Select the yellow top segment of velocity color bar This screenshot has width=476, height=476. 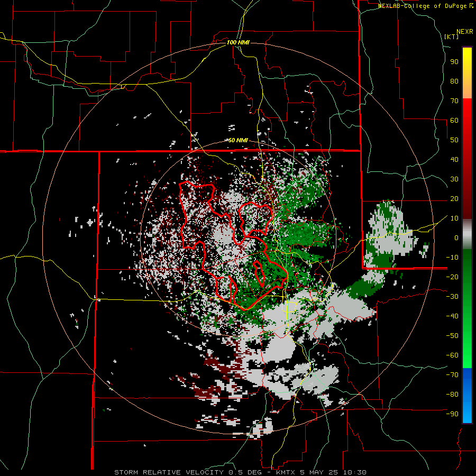click(x=467, y=72)
